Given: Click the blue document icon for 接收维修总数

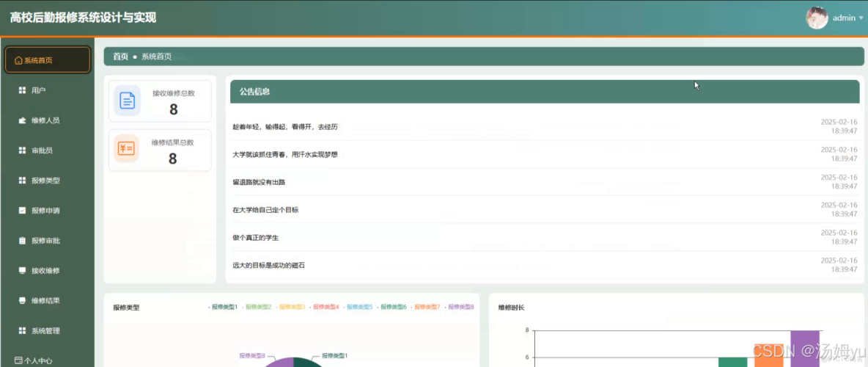Looking at the screenshot, I should [x=128, y=101].
